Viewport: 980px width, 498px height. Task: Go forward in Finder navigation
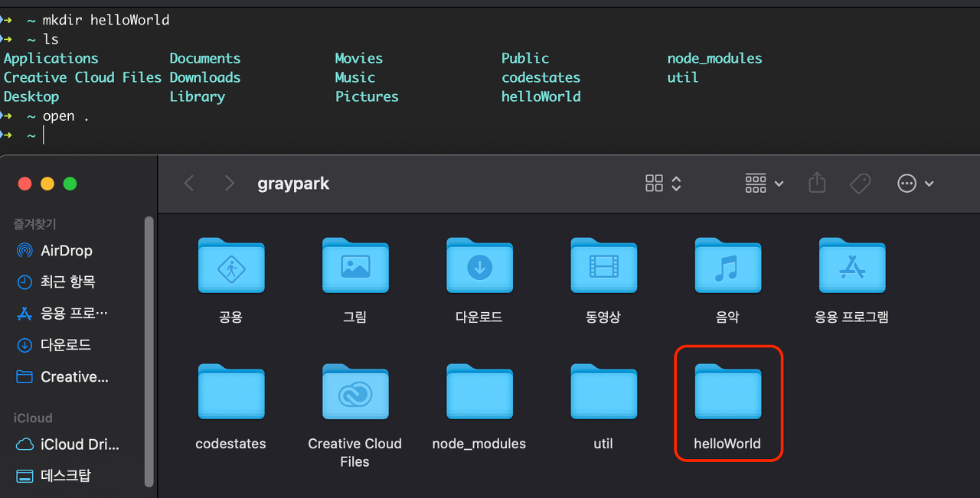pyautogui.click(x=229, y=184)
